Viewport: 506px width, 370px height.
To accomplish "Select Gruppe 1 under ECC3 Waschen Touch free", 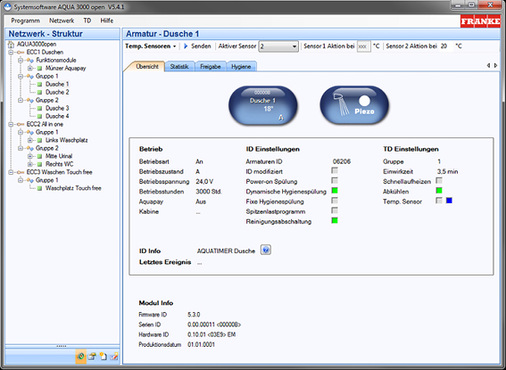I will [x=47, y=180].
